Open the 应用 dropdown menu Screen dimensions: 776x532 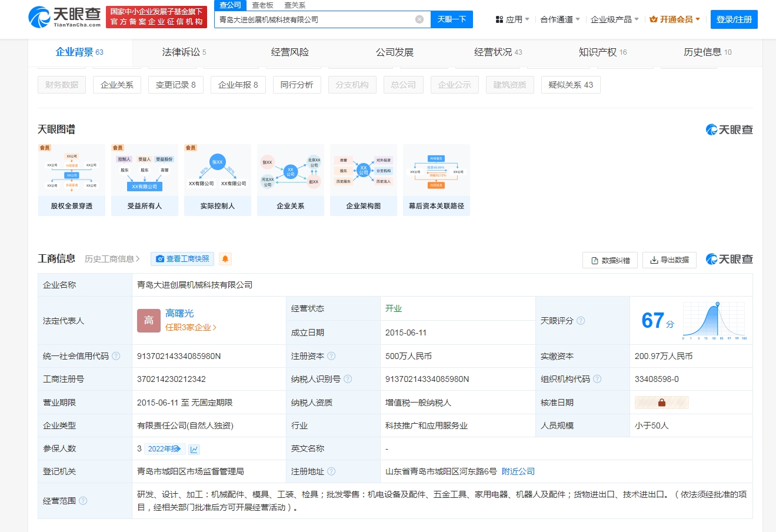(x=512, y=19)
